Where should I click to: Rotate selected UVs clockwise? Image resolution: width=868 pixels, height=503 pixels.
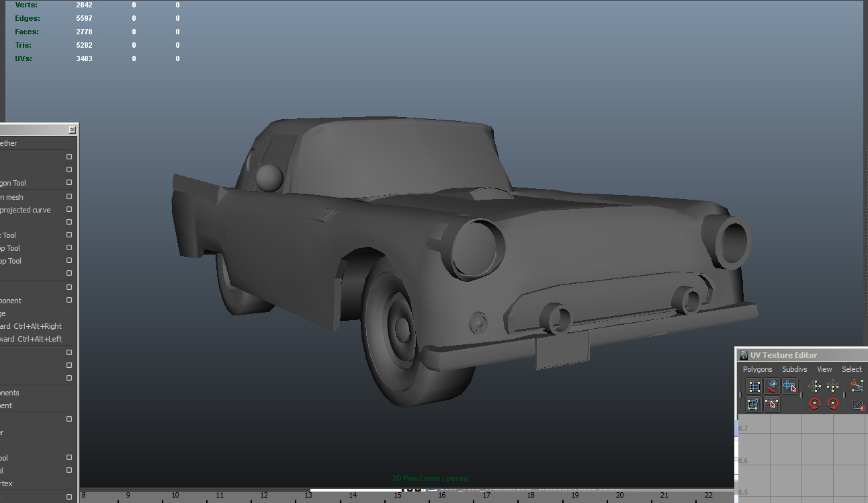pyautogui.click(x=832, y=403)
